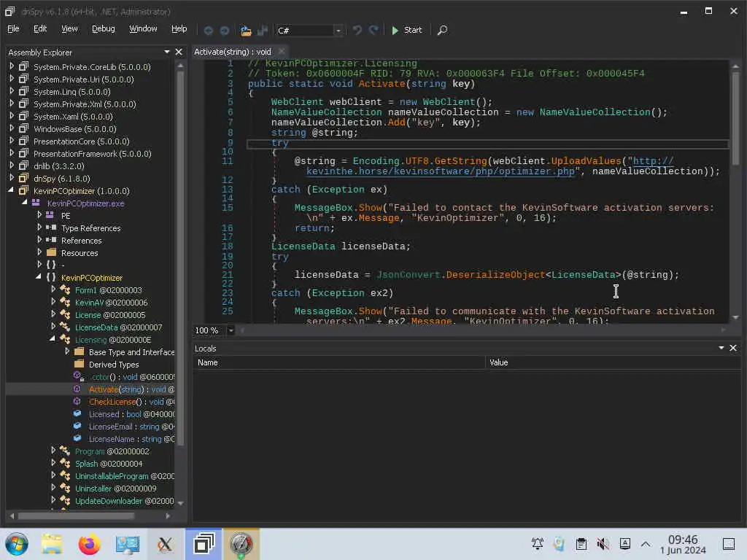Open Firefox from the taskbar
This screenshot has height=560, width=747.
click(89, 544)
